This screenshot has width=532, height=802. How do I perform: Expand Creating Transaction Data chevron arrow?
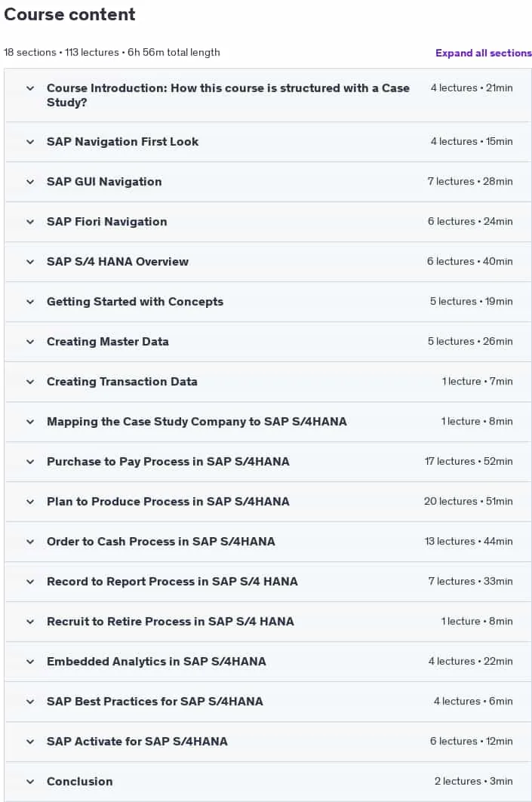click(x=30, y=382)
